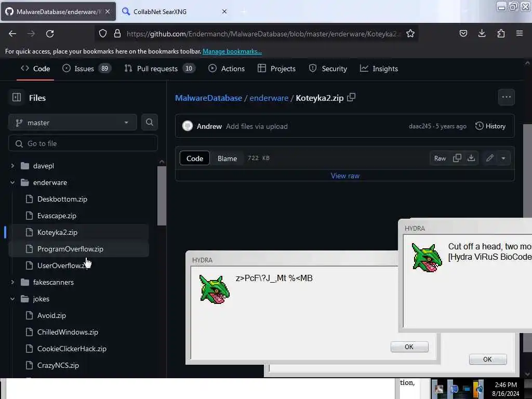Expand the fakescanners folder
Image resolution: width=532 pixels, height=399 pixels.
click(x=12, y=282)
